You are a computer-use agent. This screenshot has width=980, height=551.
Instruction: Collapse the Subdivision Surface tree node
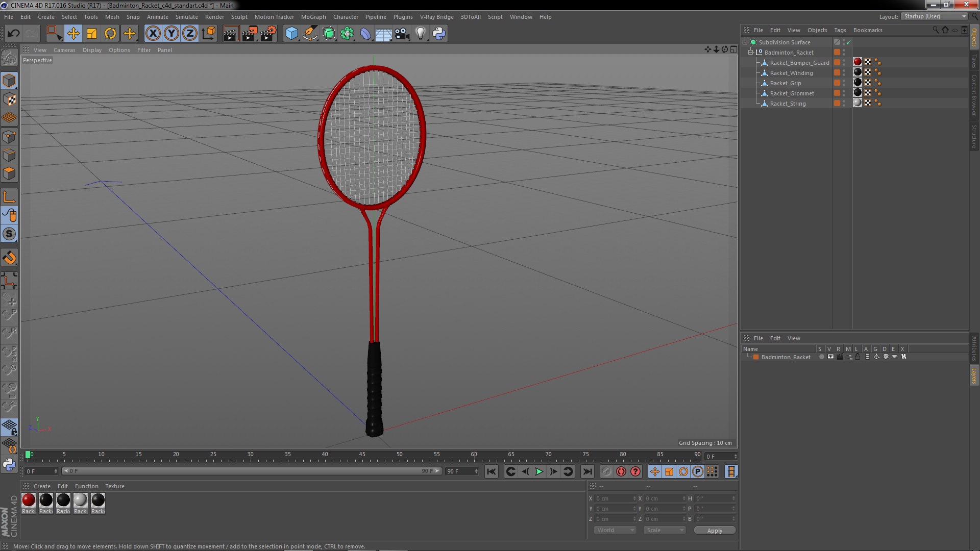[745, 42]
